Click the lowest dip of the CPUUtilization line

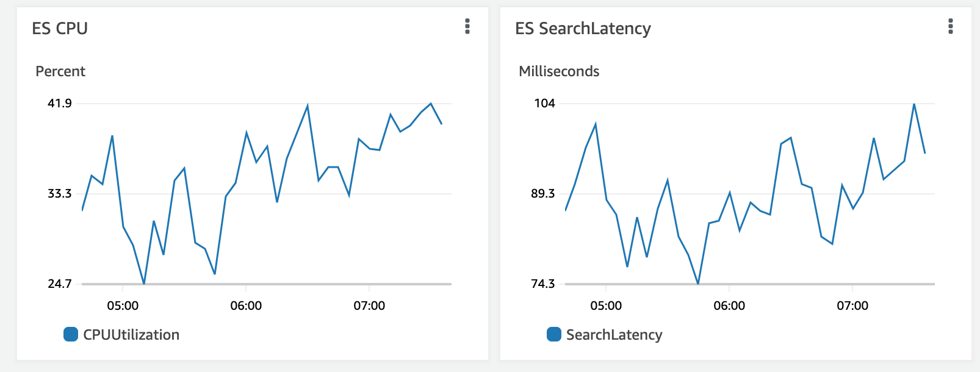point(144,283)
